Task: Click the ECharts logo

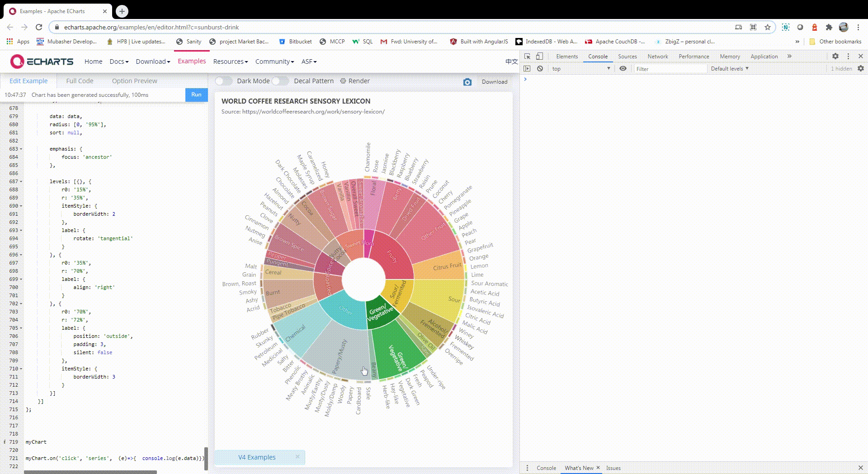Action: coord(42,62)
